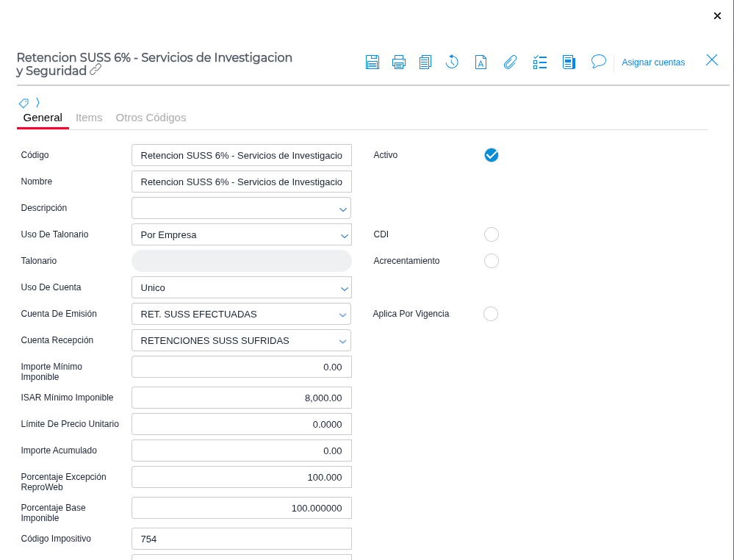Open the Uso De Talonario dropdown
Image resolution: width=734 pixels, height=560 pixels.
[x=241, y=235]
